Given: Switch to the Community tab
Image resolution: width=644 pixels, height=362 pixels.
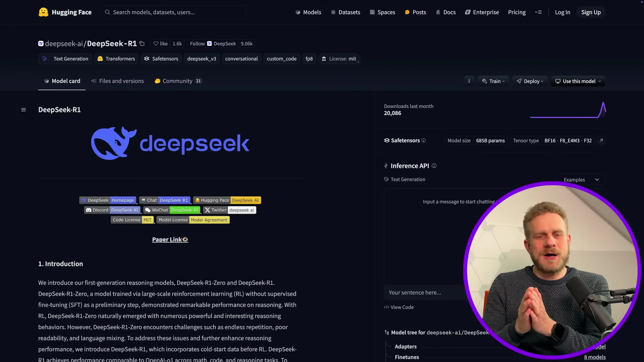Looking at the screenshot, I should (178, 81).
